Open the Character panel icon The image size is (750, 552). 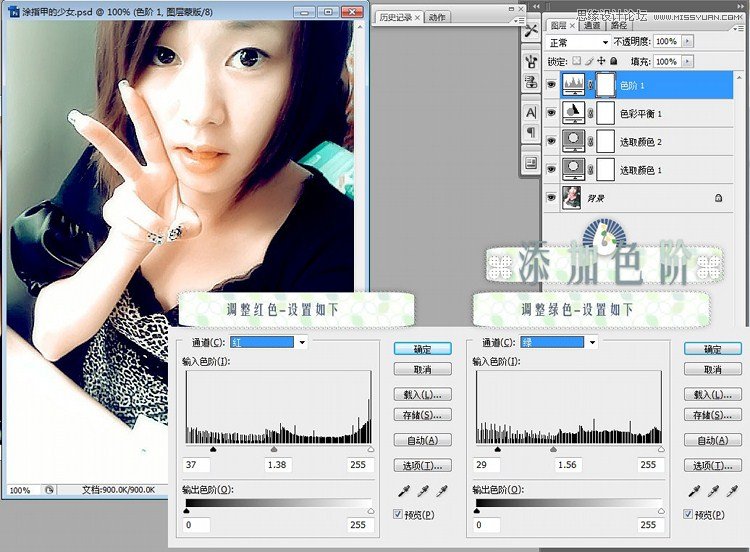click(531, 112)
